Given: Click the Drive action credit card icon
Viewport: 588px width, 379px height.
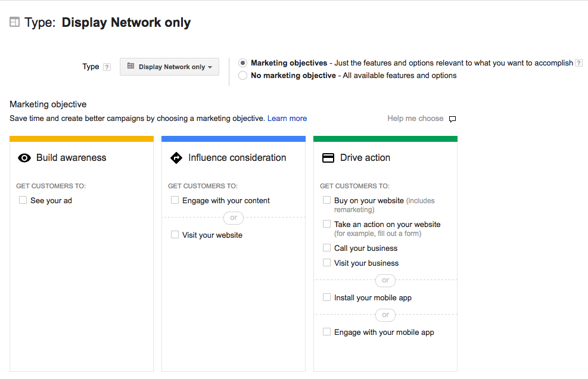Looking at the screenshot, I should pyautogui.click(x=328, y=158).
